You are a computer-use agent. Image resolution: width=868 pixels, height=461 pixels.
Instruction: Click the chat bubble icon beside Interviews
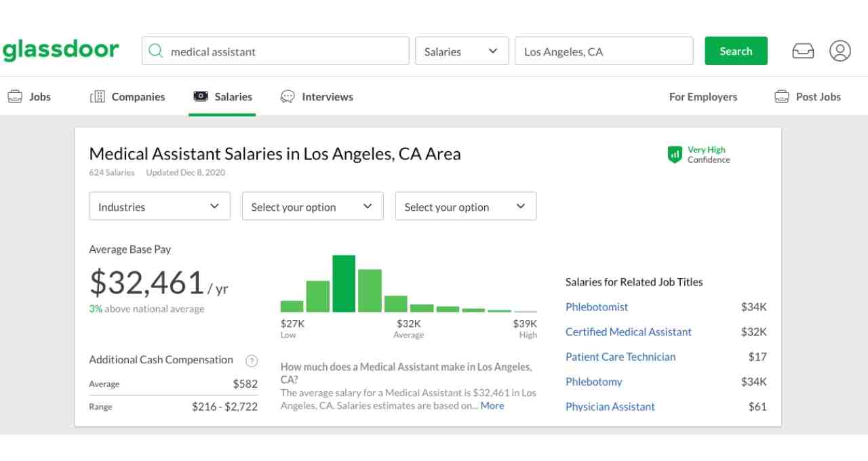[x=288, y=96]
